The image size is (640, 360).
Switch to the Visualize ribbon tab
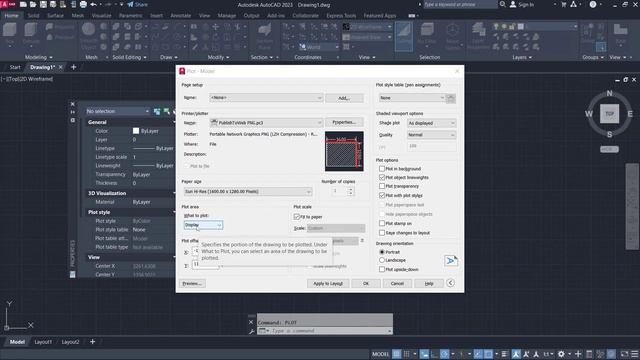[102, 16]
